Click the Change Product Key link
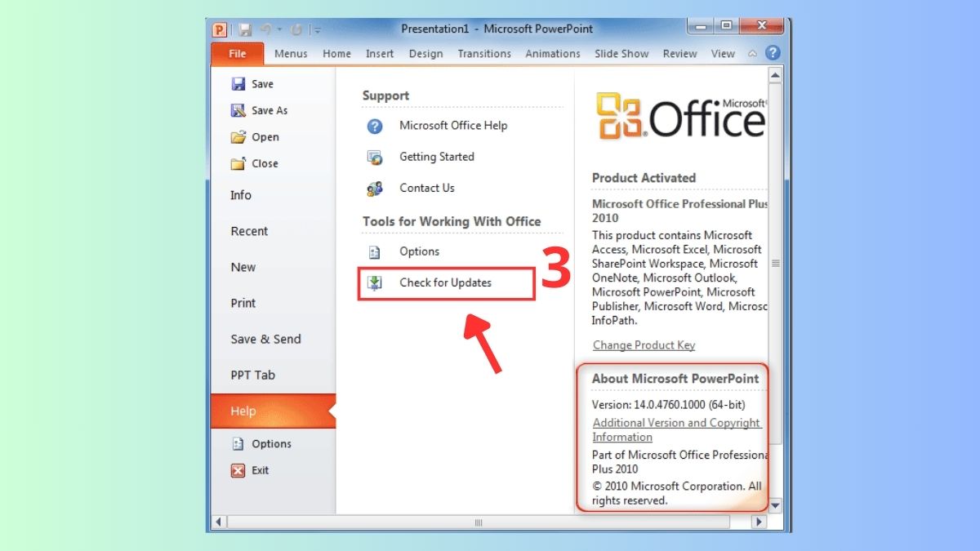Viewport: 980px width, 551px height. pos(644,345)
